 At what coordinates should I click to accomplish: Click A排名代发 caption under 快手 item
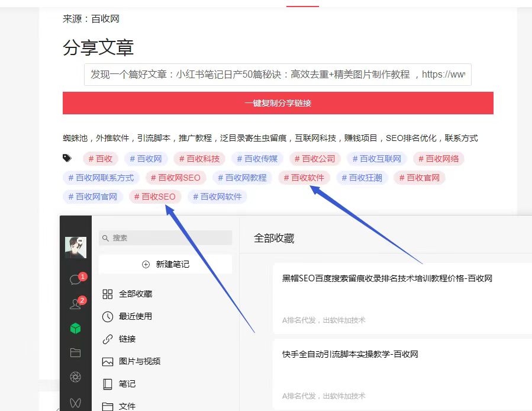coord(324,396)
